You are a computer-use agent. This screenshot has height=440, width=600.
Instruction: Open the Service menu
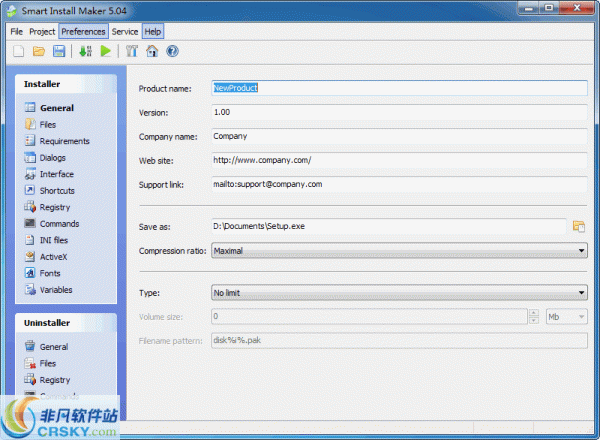point(125,32)
